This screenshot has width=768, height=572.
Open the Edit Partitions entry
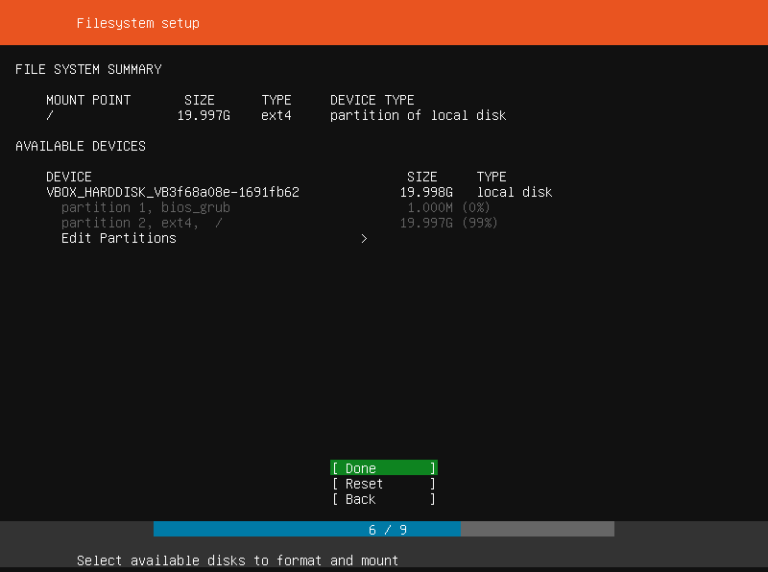point(118,238)
